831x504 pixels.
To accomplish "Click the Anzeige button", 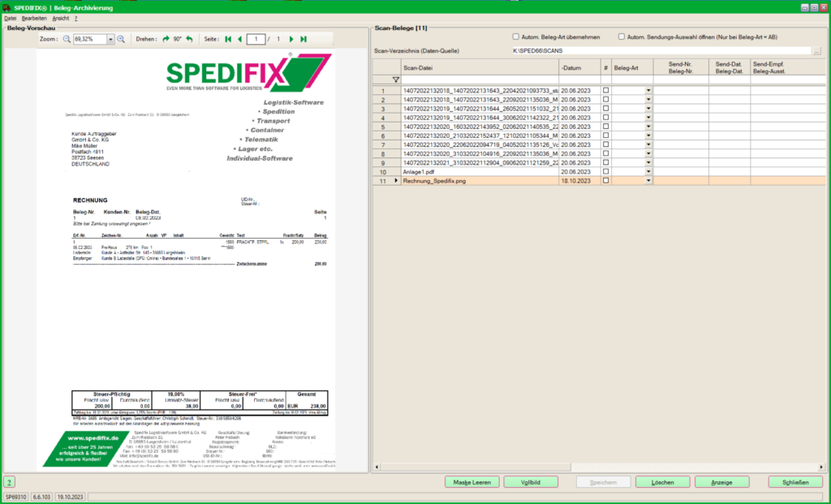I will pos(721,482).
